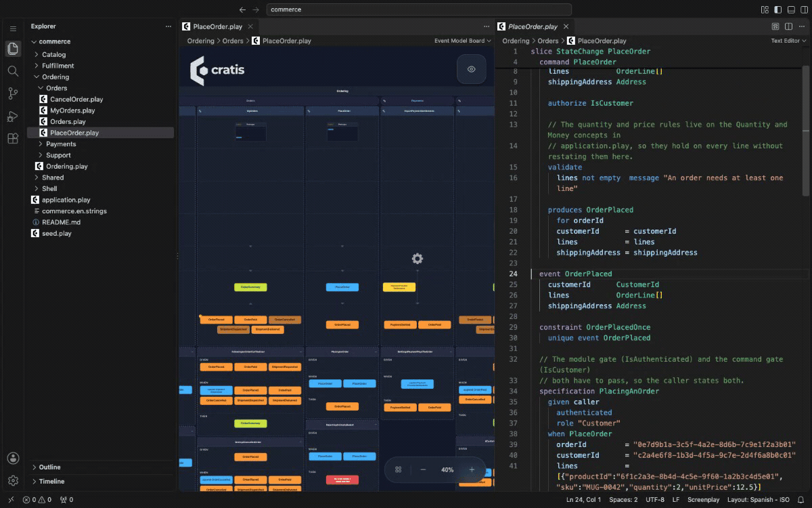Open Source Control view in activity bar

(x=13, y=93)
